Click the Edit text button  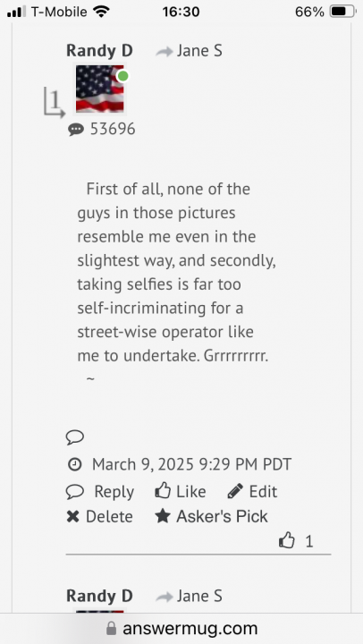tap(263, 491)
